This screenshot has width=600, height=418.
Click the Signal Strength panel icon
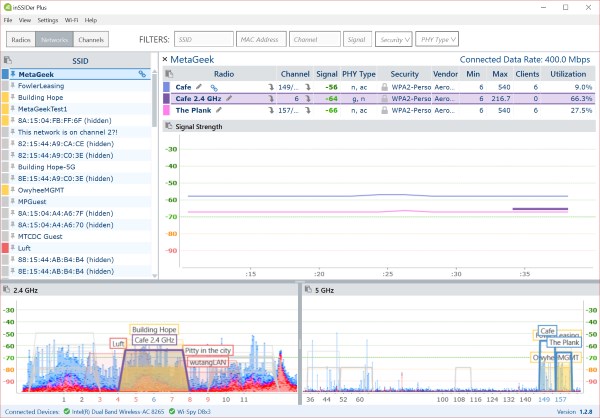click(x=167, y=126)
